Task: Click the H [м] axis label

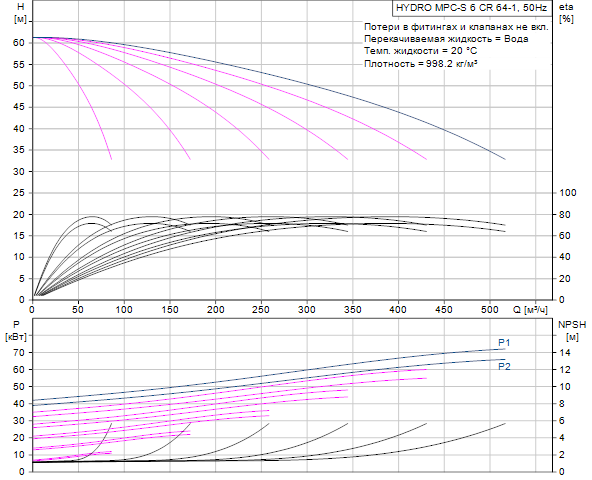Action: coord(20,13)
